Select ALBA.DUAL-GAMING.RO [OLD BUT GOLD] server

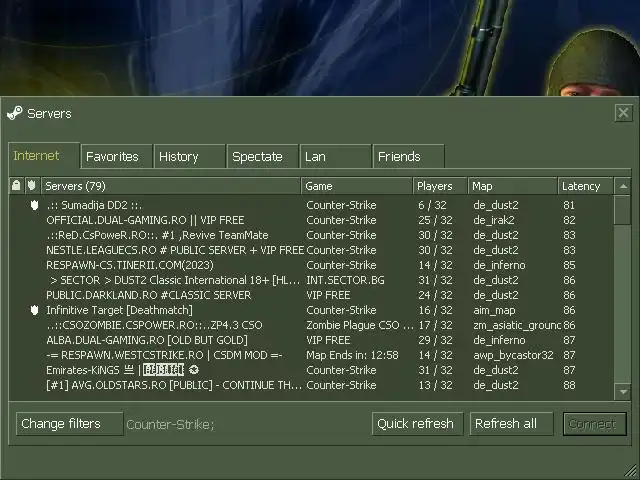[x=311, y=340]
